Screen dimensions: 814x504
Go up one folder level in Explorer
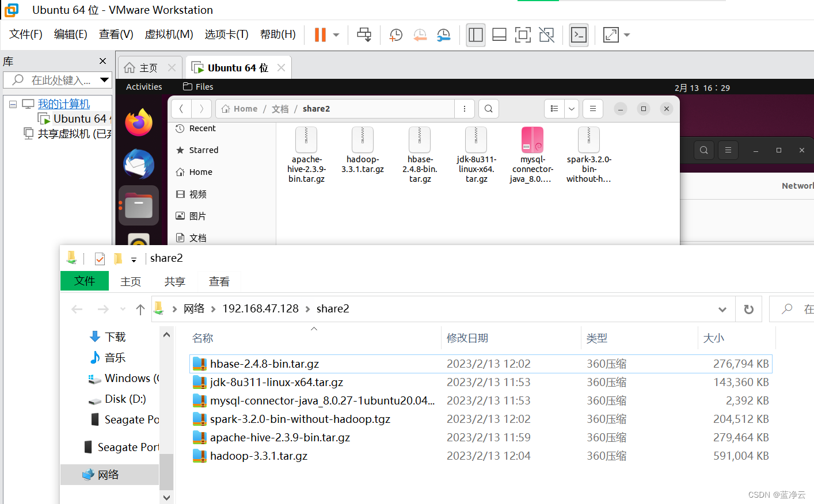pyautogui.click(x=140, y=310)
